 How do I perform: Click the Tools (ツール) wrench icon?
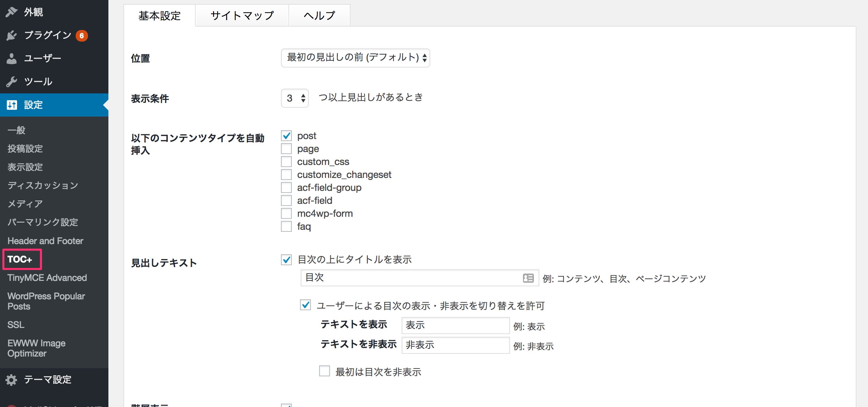(x=12, y=81)
